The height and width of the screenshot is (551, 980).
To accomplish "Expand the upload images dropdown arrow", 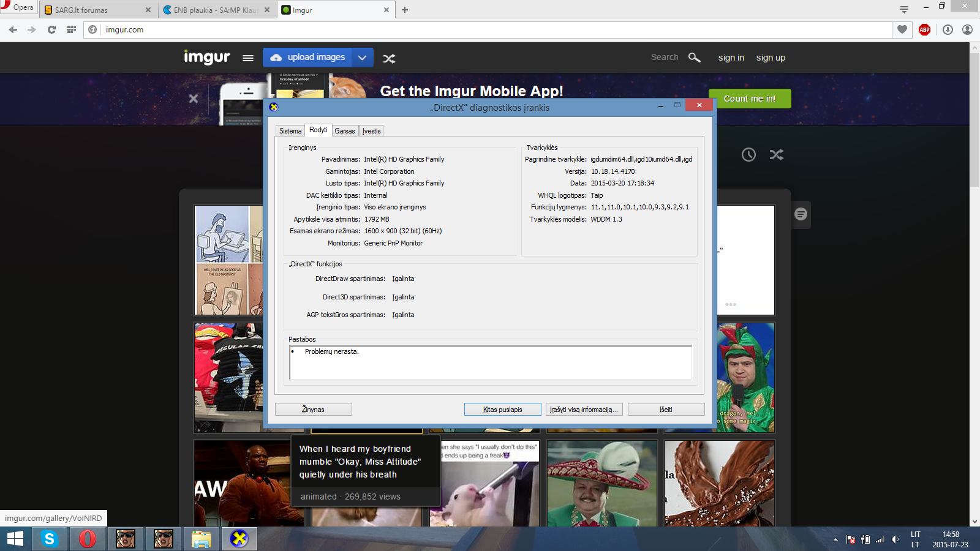I will coord(362,58).
